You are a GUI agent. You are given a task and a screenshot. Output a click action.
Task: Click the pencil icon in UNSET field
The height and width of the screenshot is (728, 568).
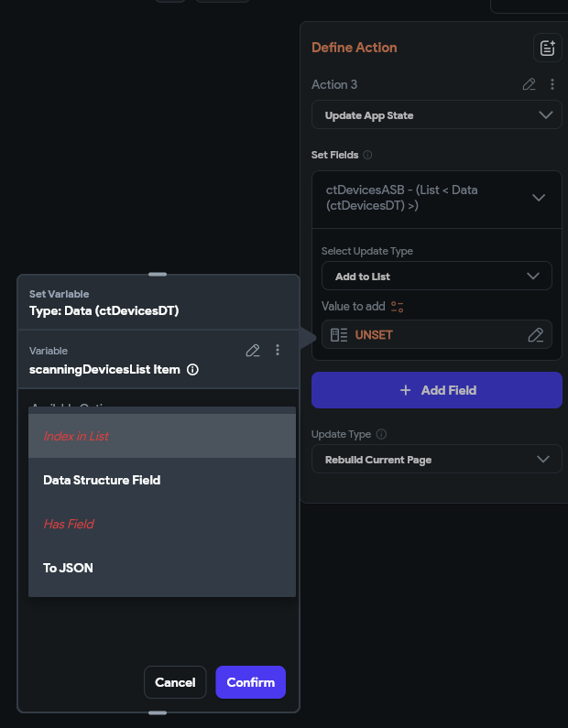click(x=536, y=335)
